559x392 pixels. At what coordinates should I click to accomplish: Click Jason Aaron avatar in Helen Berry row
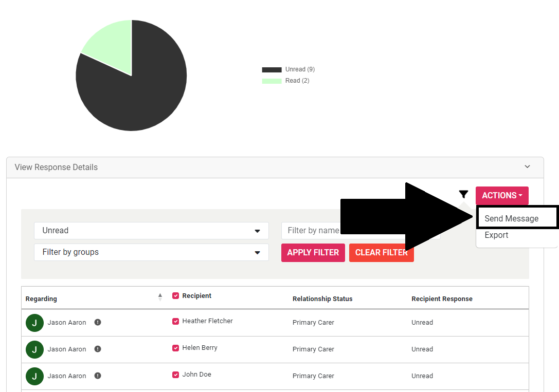coord(34,349)
